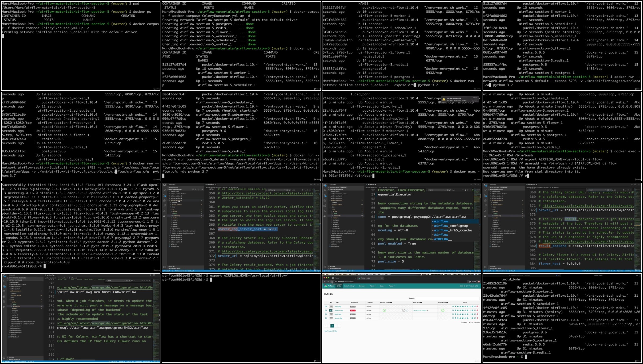Toggle Regex in worker_log find widget

coord(290,190)
